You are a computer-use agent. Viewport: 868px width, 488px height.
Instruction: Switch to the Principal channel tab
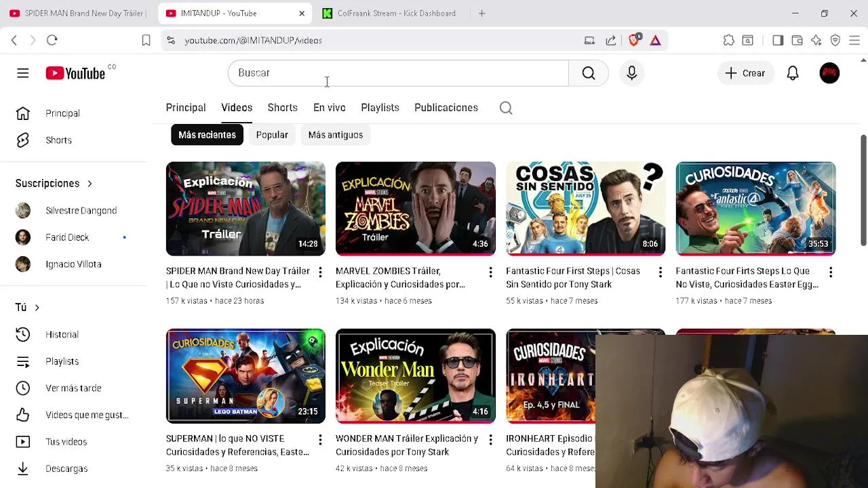(x=186, y=108)
